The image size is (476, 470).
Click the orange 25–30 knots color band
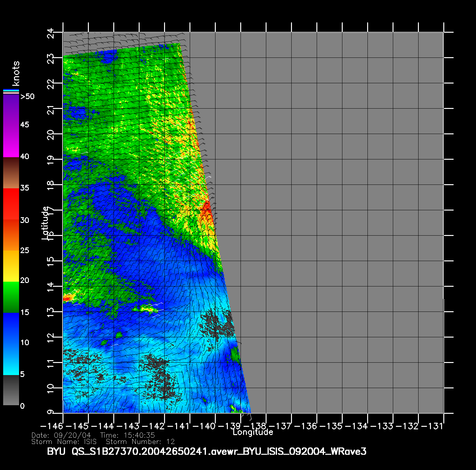point(11,235)
